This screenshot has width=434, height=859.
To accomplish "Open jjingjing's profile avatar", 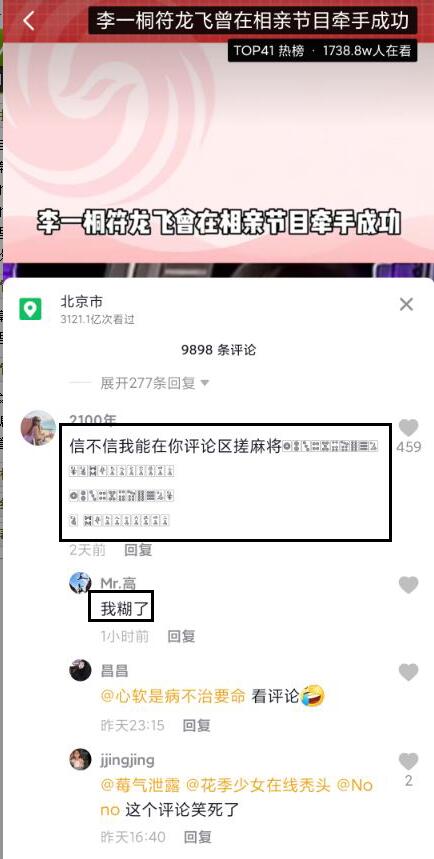I will tap(80, 759).
